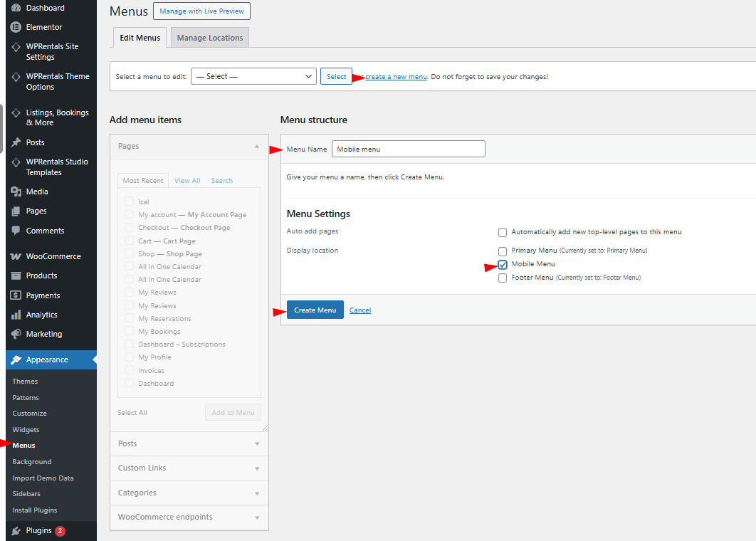
Task: Click the Posts pushpin icon
Action: point(16,142)
